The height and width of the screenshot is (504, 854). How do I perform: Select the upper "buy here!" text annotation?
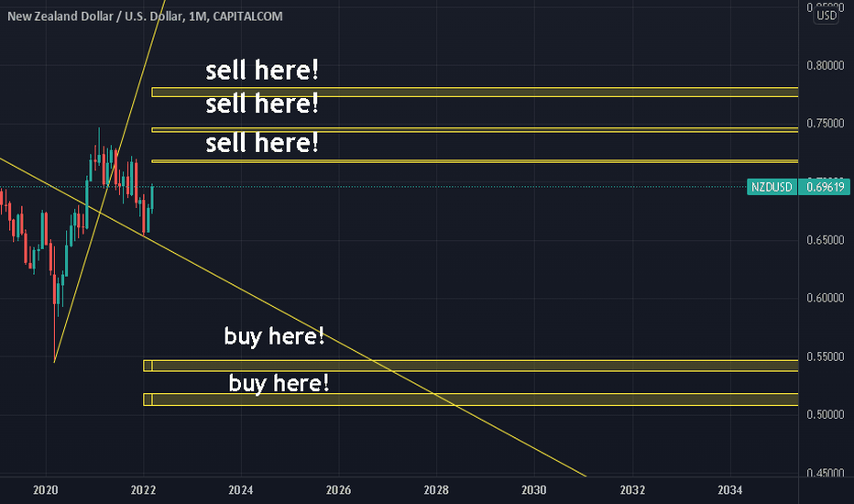274,336
